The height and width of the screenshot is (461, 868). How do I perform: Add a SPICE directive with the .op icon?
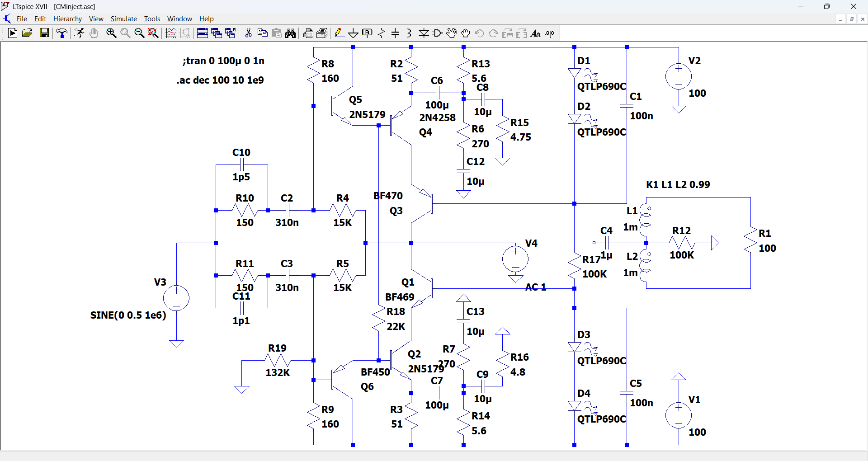coord(550,33)
